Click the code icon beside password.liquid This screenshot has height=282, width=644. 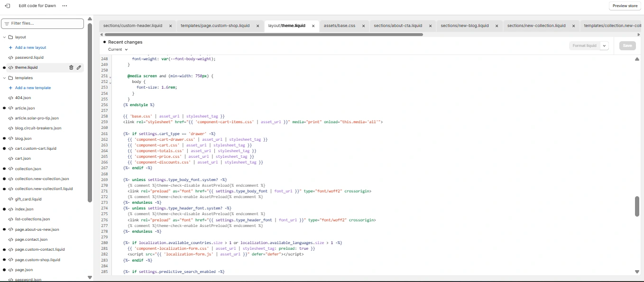point(10,57)
